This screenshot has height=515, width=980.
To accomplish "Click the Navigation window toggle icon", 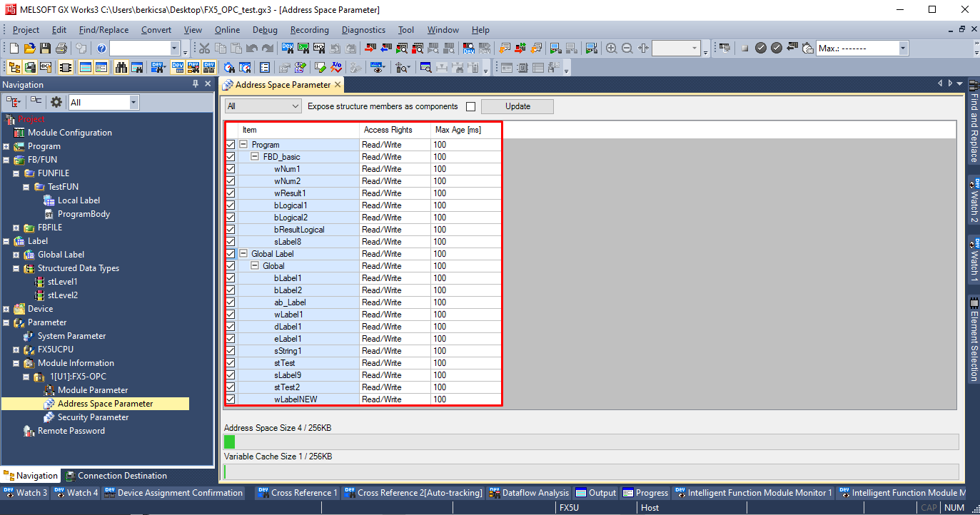I will (x=14, y=67).
